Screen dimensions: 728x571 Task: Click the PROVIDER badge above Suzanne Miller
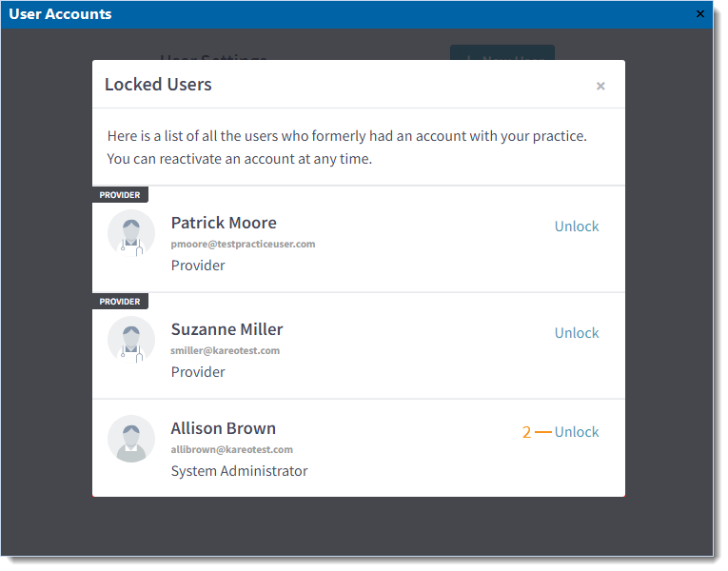[x=121, y=304]
